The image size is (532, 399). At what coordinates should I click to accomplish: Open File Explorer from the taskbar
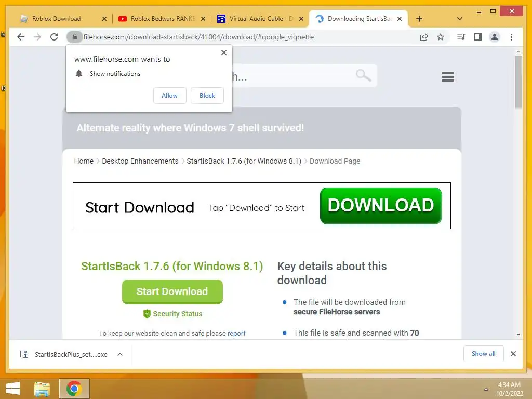[x=42, y=389]
